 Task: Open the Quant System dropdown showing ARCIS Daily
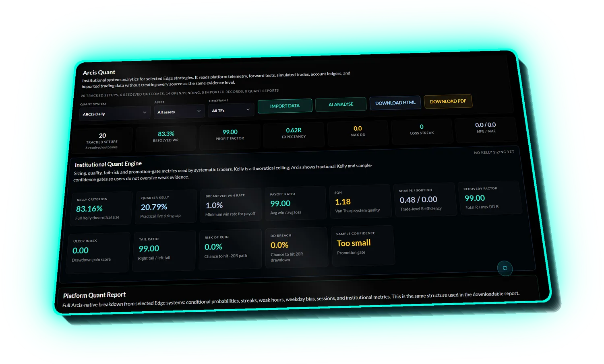pyautogui.click(x=115, y=113)
